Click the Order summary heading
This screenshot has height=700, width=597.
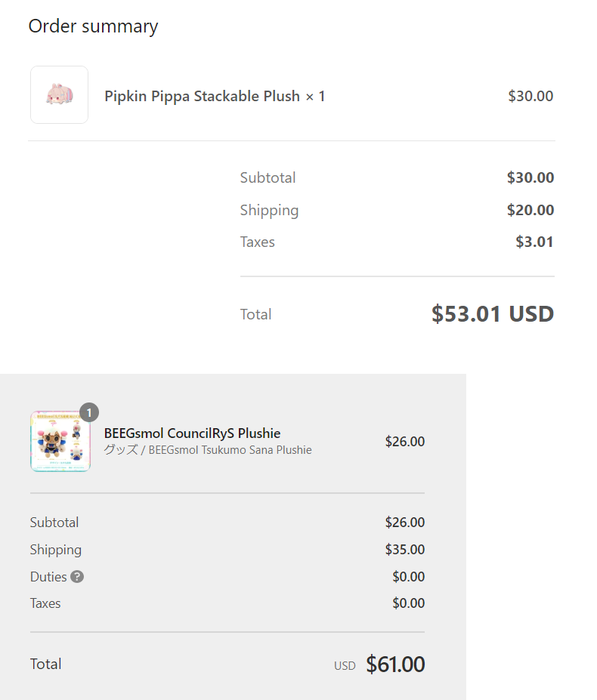(x=93, y=26)
